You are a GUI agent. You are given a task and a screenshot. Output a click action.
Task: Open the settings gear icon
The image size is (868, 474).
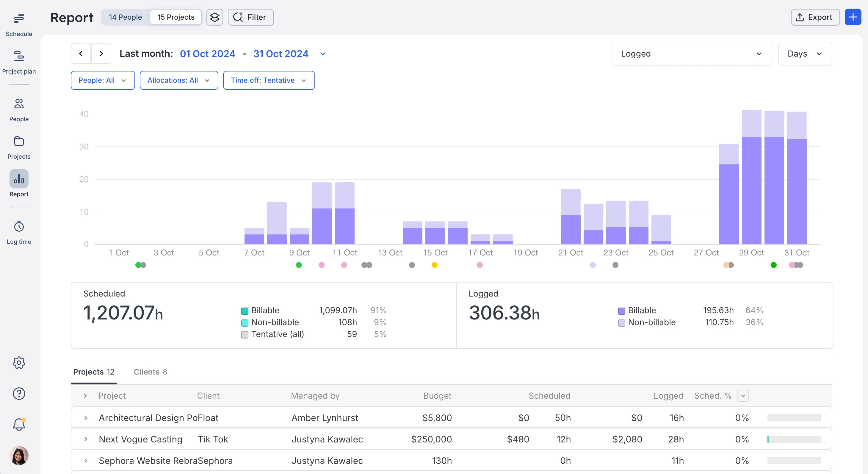pyautogui.click(x=19, y=363)
